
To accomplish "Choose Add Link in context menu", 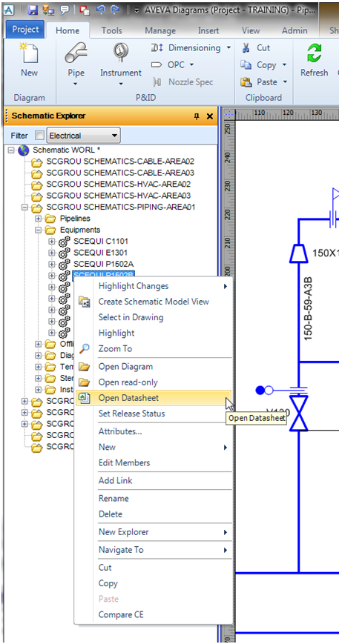I will pos(154,480).
